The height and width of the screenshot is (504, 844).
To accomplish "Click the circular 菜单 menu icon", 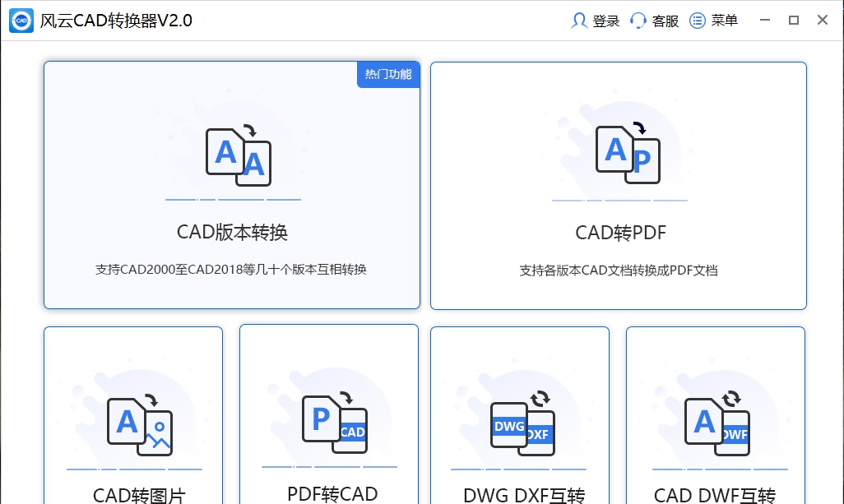I will click(x=696, y=20).
